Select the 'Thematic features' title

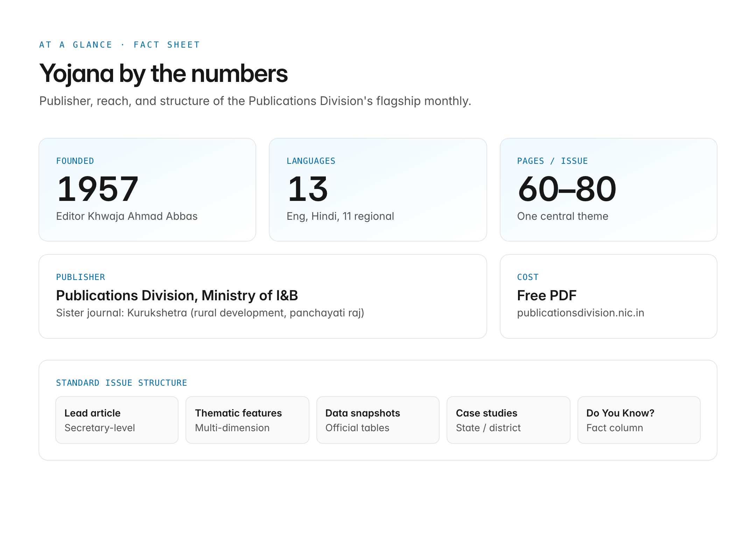pyautogui.click(x=238, y=413)
